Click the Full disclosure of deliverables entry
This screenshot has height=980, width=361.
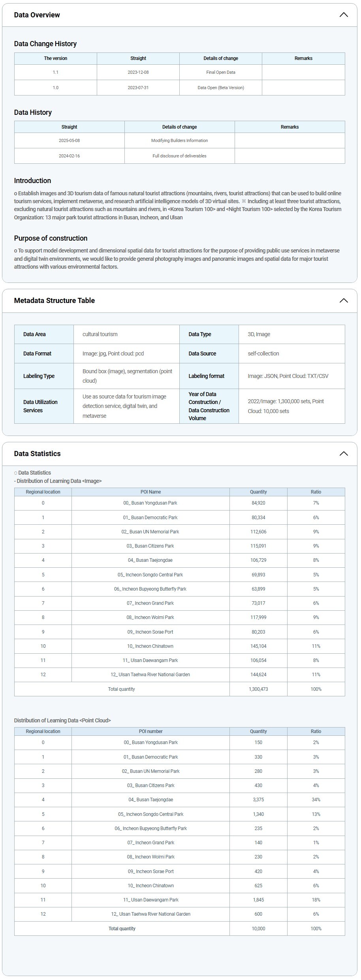(179, 156)
